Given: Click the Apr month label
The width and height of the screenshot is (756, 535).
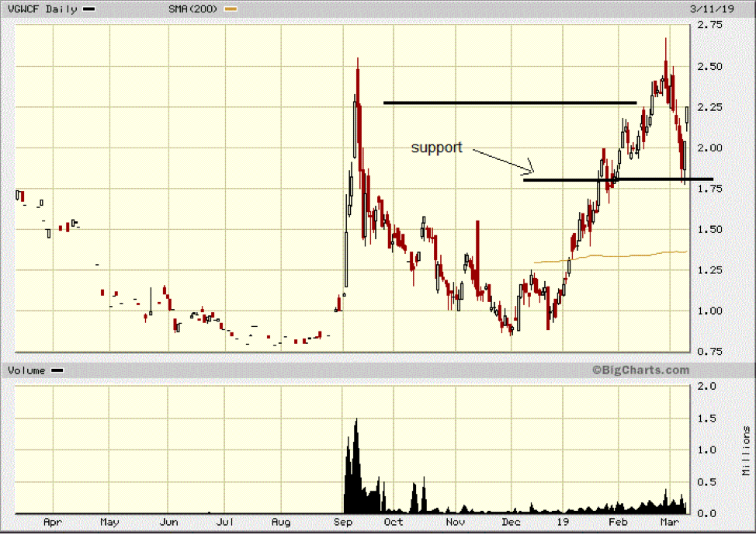Looking at the screenshot, I should [53, 523].
